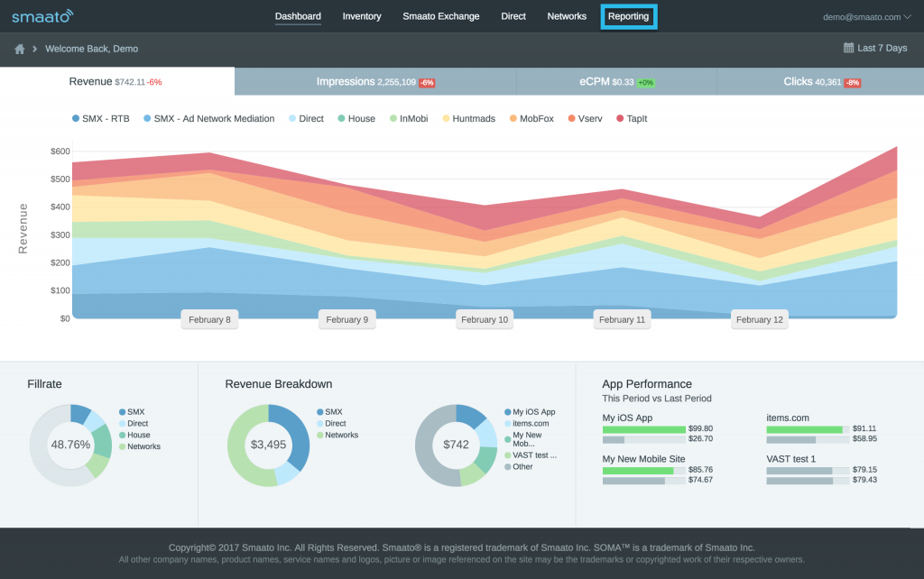Navigate to Inventory
The image size is (924, 579).
tap(362, 16)
